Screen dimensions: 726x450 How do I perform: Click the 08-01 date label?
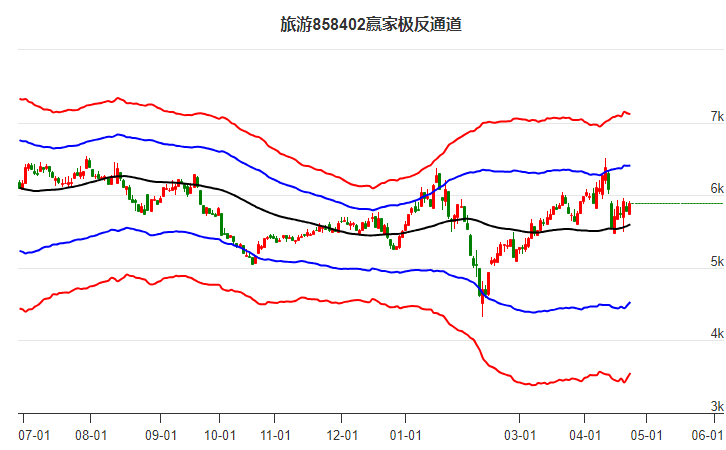point(91,435)
